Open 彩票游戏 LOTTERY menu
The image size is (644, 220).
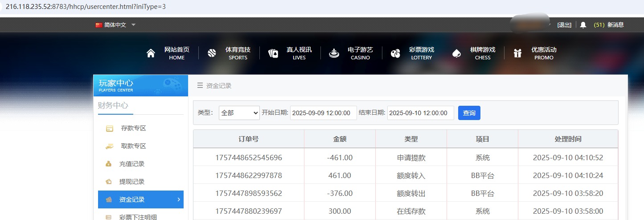[421, 54]
